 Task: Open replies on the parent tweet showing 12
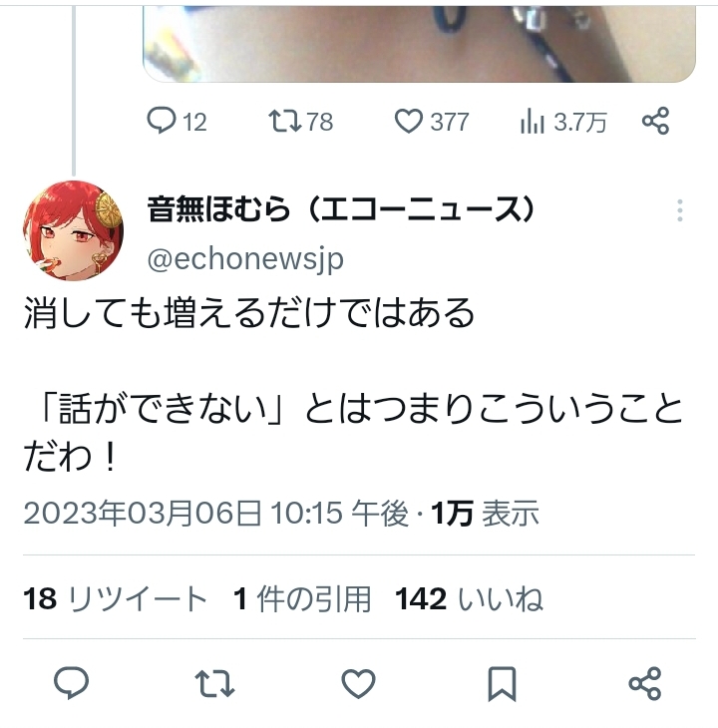click(177, 122)
